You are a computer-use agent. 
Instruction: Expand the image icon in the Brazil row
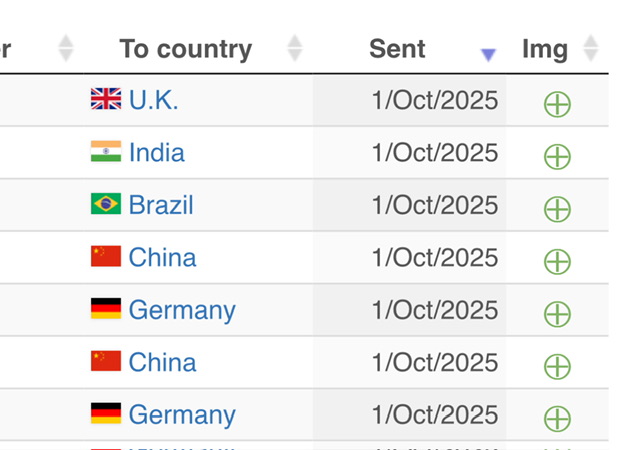tap(557, 209)
